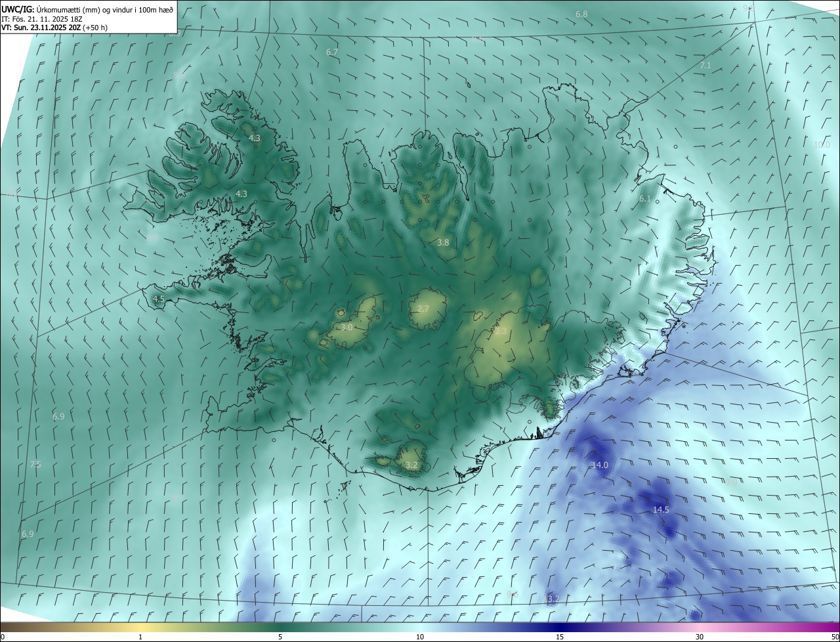This screenshot has height=642, width=840.
Task: Click the colour scale at the 10 tick
Action: coord(420,637)
